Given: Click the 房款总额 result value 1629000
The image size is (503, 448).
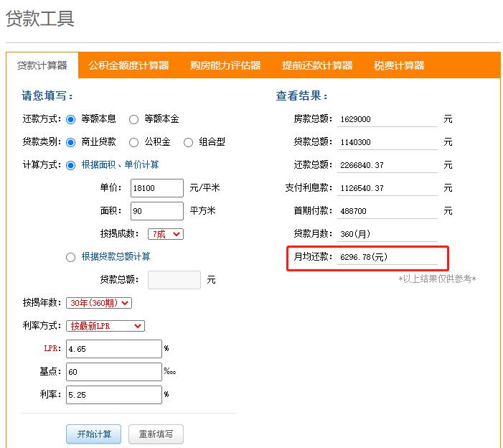Looking at the screenshot, I should 387,119.
